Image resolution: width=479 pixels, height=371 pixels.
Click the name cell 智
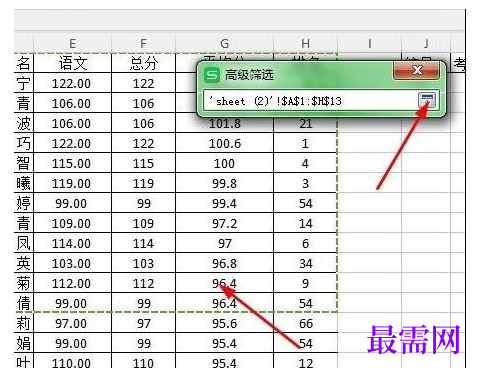coord(24,163)
